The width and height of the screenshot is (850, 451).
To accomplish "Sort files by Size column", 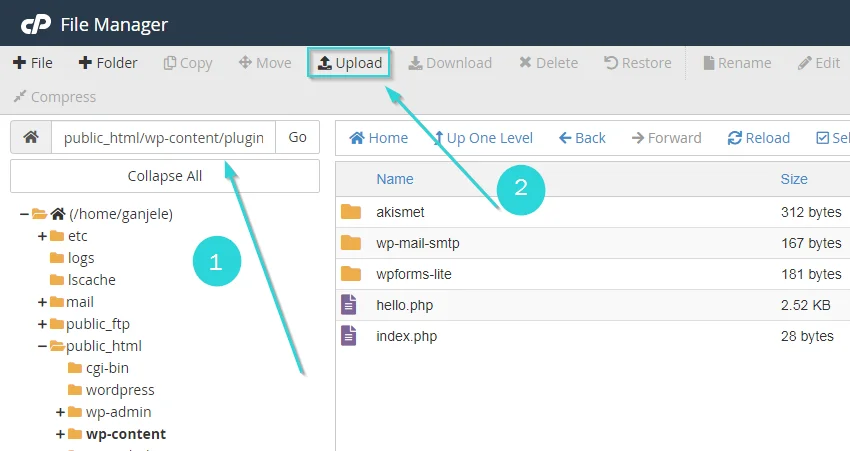I will pyautogui.click(x=794, y=179).
